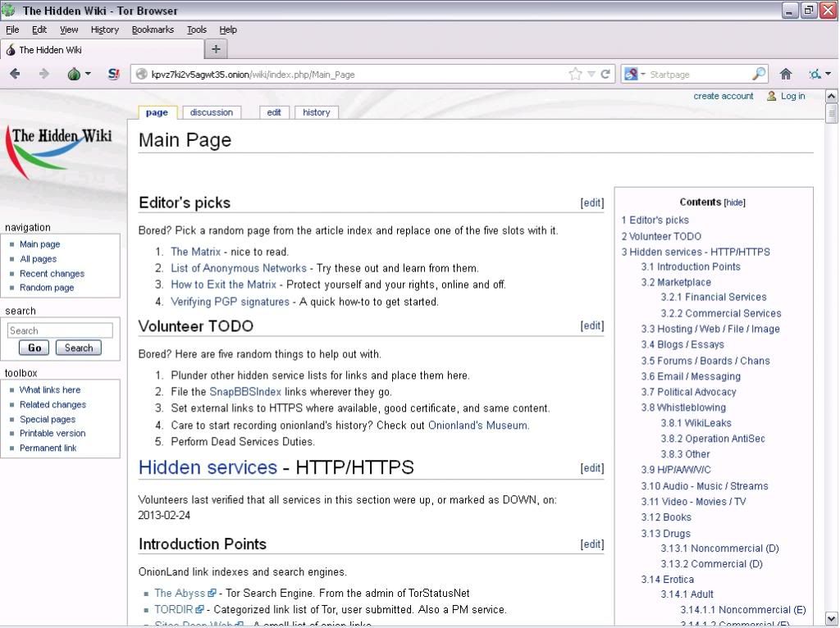Select the wiki page tab
This screenshot has width=840, height=628.
(x=157, y=112)
